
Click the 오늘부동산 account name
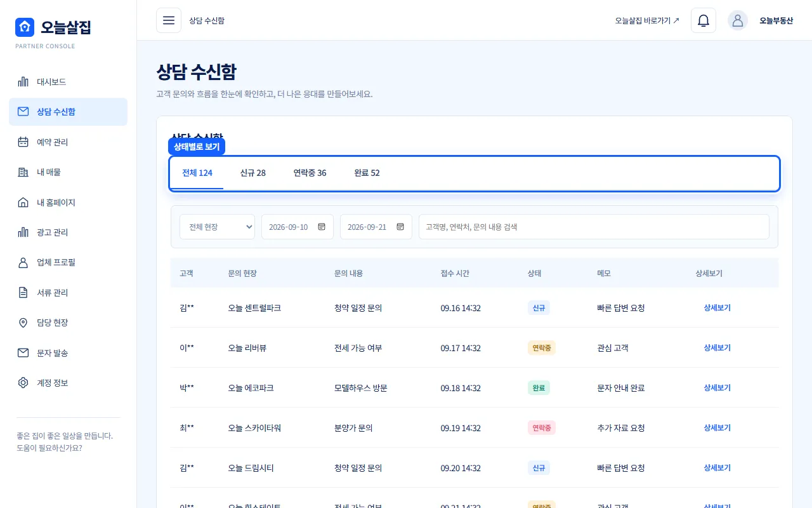776,20
